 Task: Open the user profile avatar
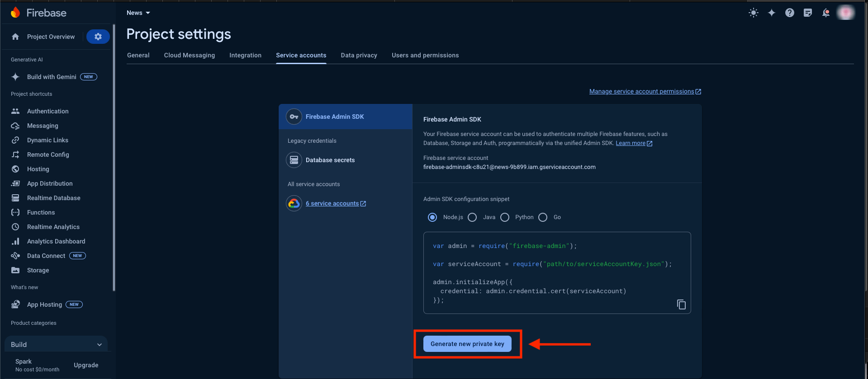[x=845, y=13]
